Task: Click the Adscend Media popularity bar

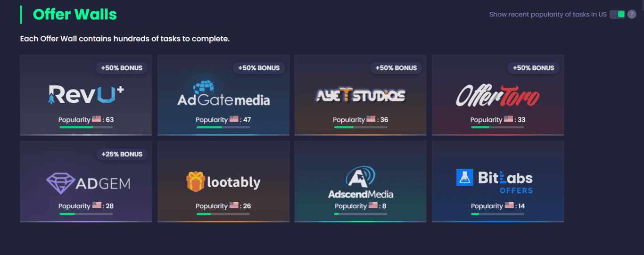Action: point(361,214)
